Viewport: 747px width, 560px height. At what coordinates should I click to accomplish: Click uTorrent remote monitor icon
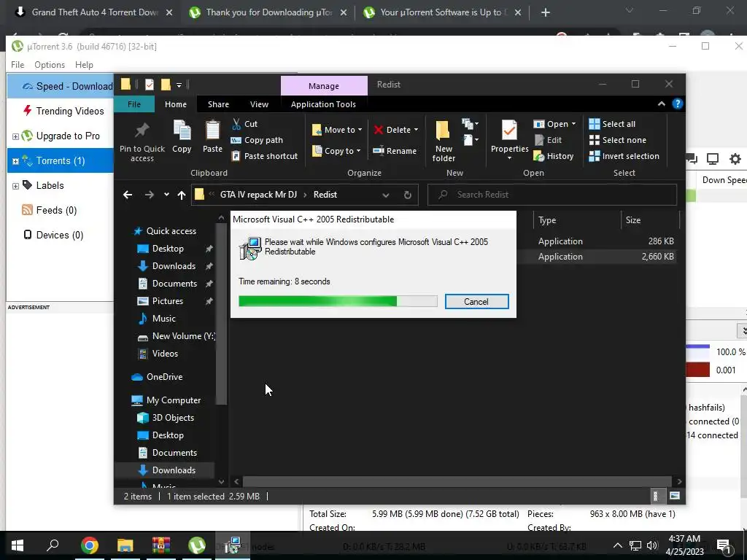(713, 159)
